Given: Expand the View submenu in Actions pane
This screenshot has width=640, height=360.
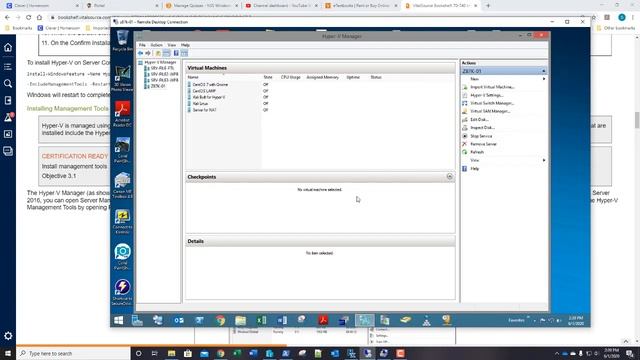Looking at the screenshot, I should 504,160.
